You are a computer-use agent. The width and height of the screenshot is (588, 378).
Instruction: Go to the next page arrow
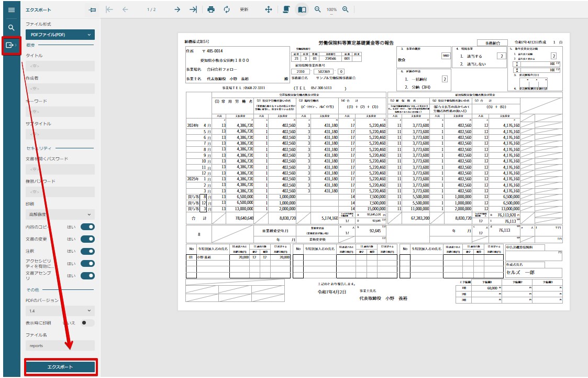(177, 10)
